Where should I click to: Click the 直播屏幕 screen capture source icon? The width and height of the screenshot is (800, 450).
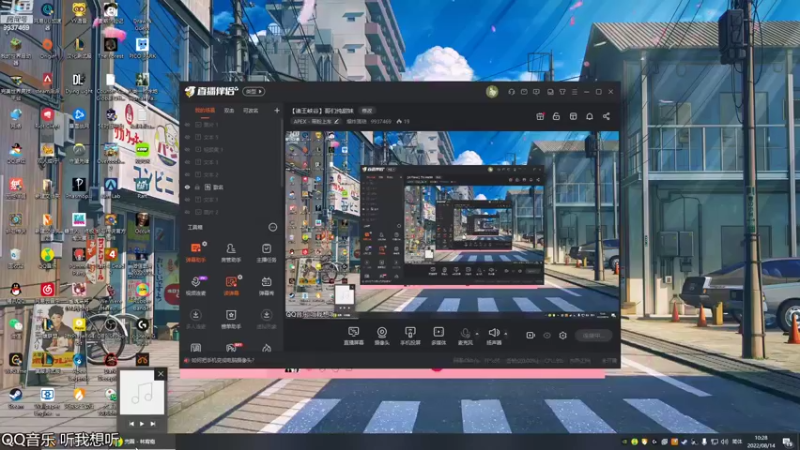(x=353, y=332)
